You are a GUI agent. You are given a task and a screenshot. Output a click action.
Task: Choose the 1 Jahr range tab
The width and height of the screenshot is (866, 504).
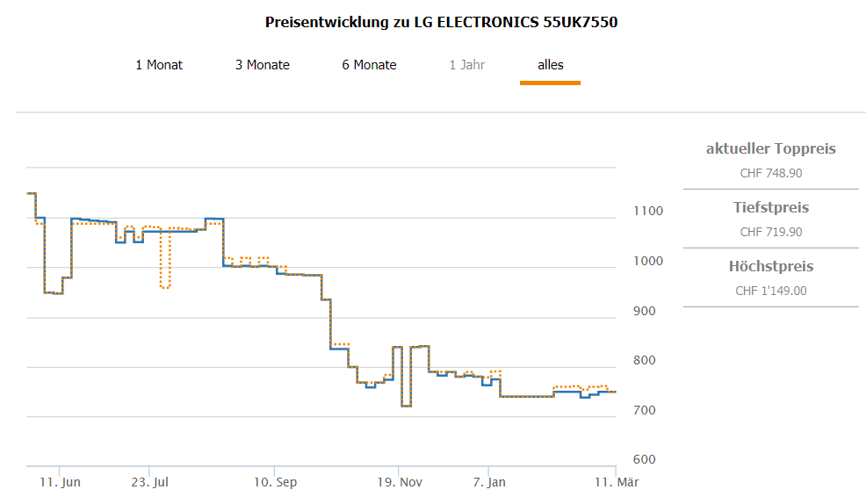467,65
